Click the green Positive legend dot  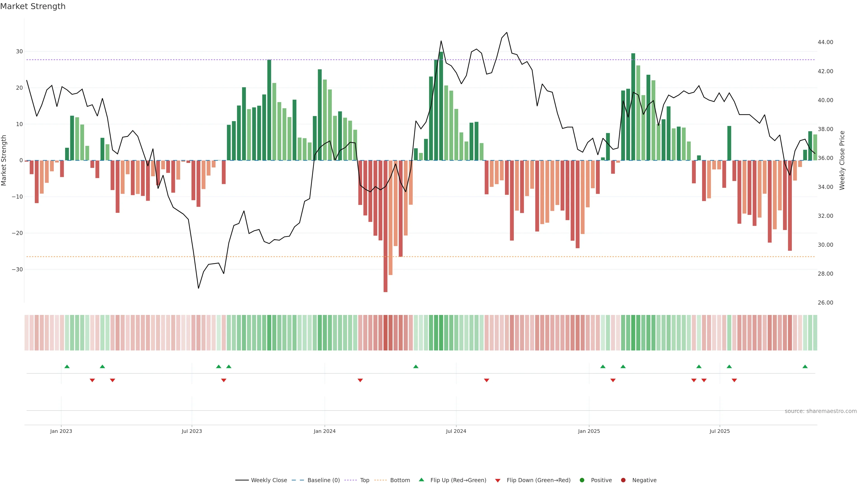click(x=582, y=480)
